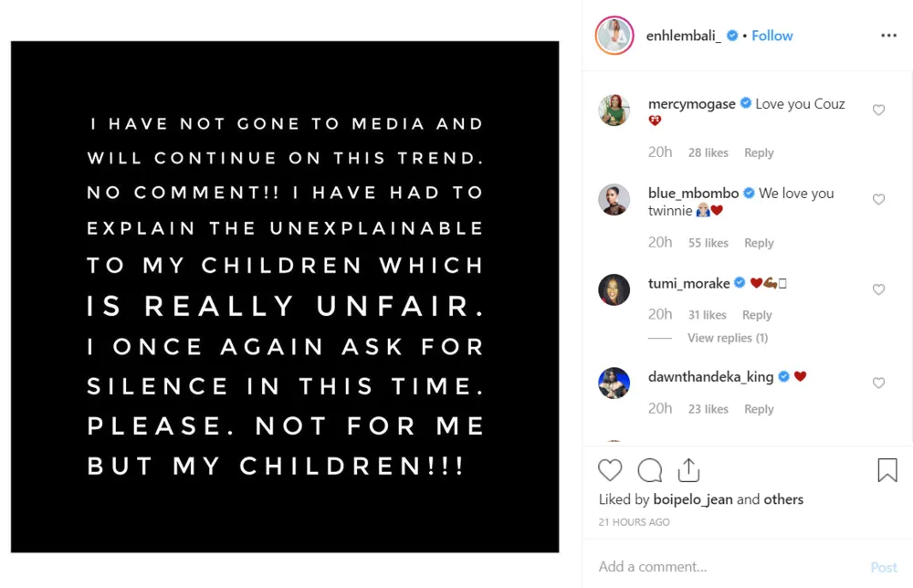Open boipelo_jean's profile from the liked-by line
Image resolution: width=913 pixels, height=588 pixels.
click(694, 499)
